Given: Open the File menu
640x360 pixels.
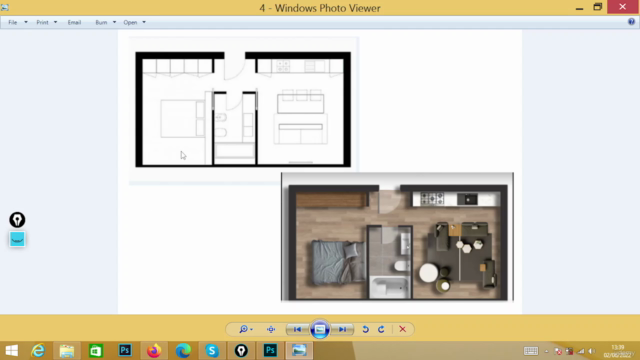Looking at the screenshot, I should click(13, 22).
